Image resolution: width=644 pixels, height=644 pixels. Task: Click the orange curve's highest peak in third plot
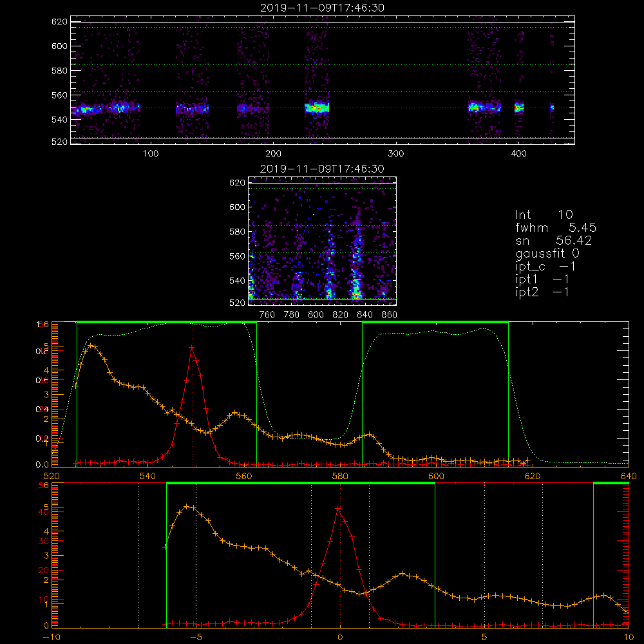click(x=92, y=346)
